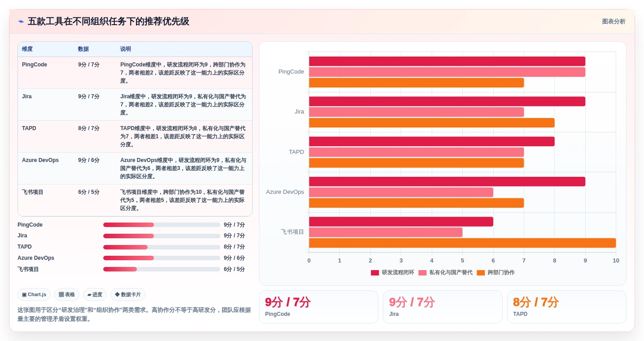This screenshot has height=341, width=644.
Task: Click the 图表分析 label in header
Action: pos(613,22)
